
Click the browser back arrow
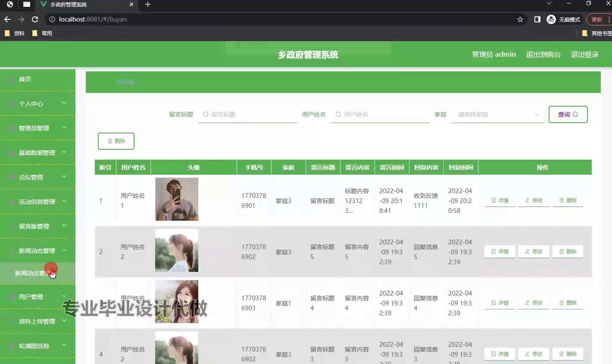[7, 19]
